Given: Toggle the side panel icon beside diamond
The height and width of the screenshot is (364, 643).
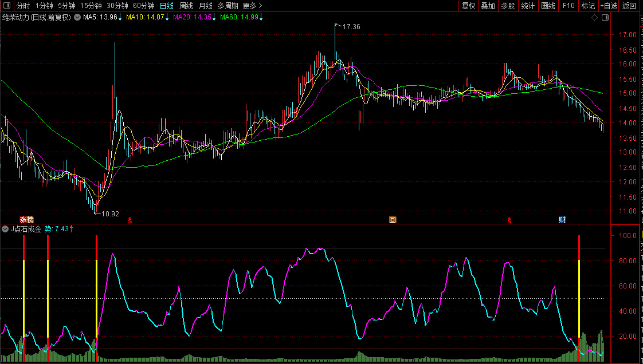Looking at the screenshot, I should (604, 18).
